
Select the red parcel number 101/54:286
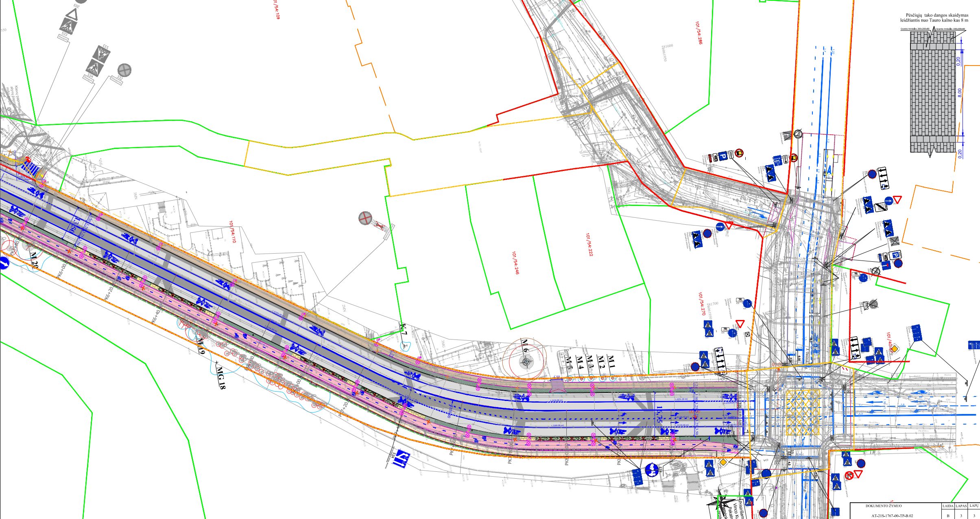pyautogui.click(x=698, y=33)
